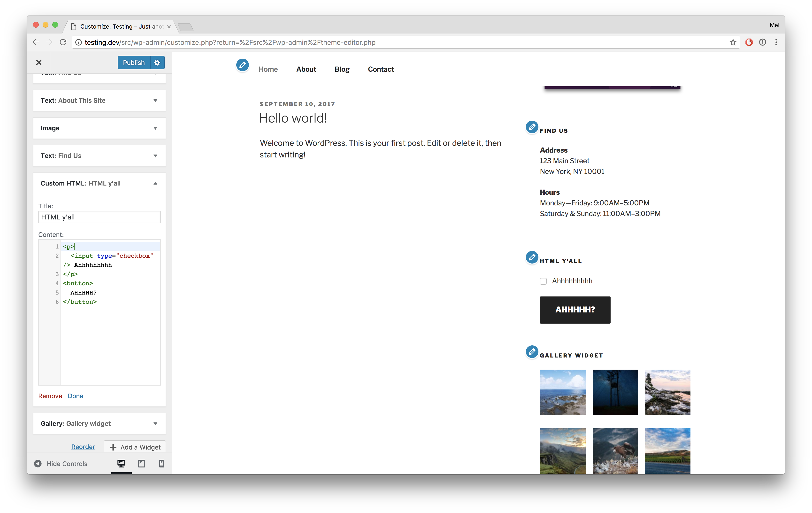812x513 pixels.
Task: Click the edit pencil beside Gallery Widget heading
Action: point(532,352)
